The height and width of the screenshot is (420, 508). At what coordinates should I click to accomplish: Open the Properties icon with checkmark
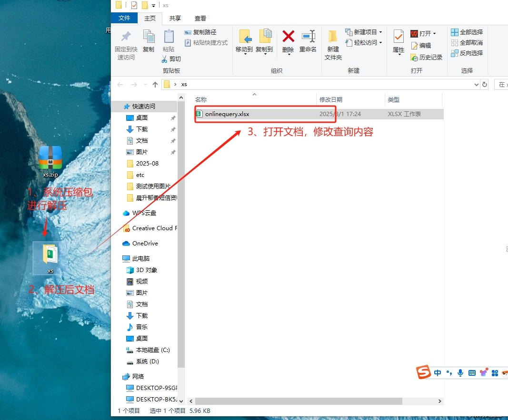[x=398, y=37]
